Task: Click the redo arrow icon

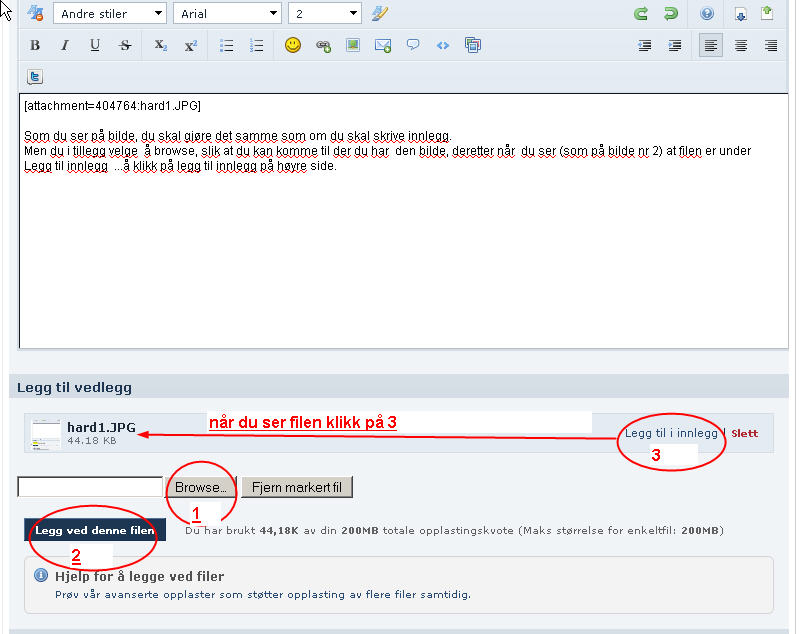Action: click(x=670, y=13)
